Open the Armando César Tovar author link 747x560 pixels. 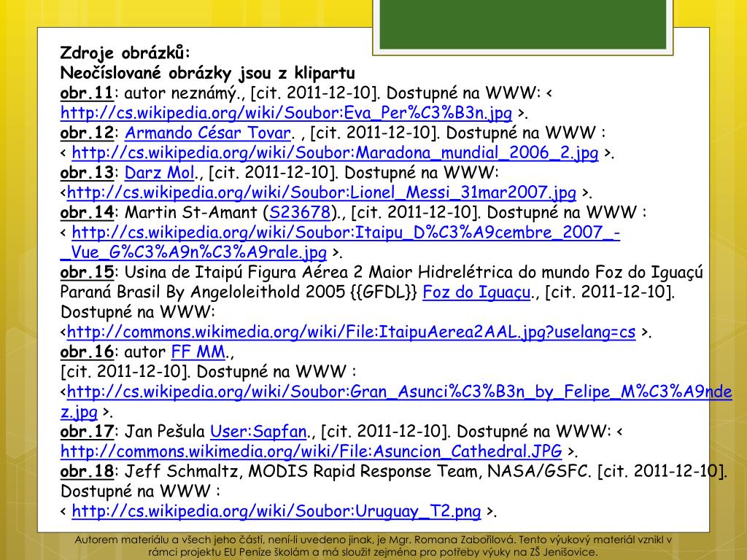click(208, 133)
